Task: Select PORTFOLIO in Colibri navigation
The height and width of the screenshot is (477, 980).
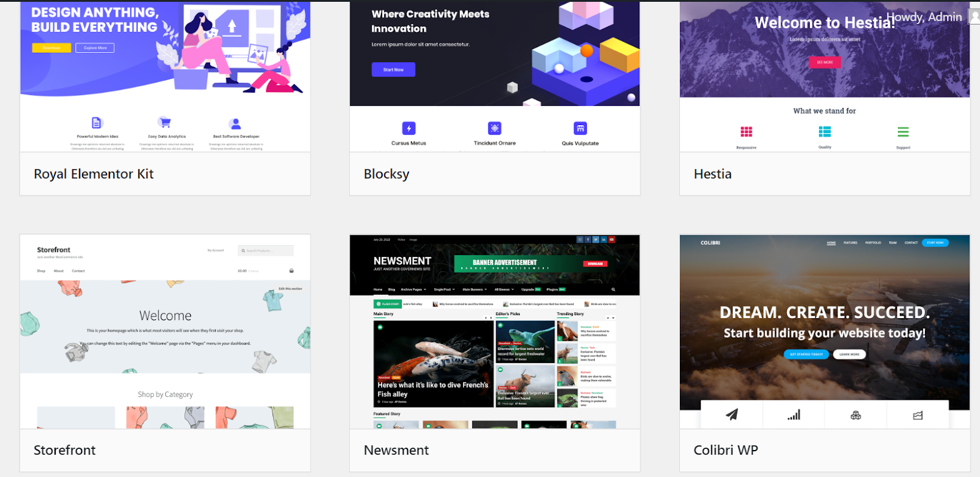Action: click(873, 243)
